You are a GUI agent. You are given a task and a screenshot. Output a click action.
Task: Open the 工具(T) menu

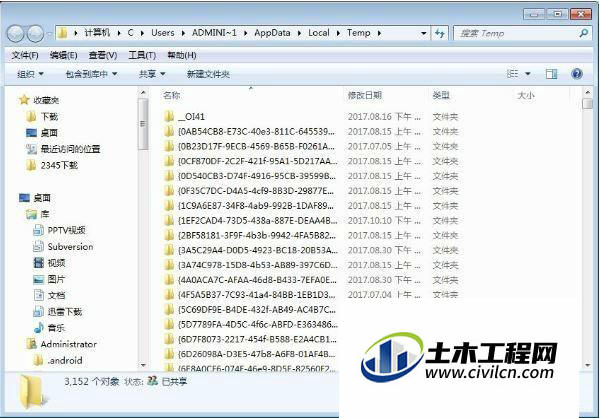[142, 55]
